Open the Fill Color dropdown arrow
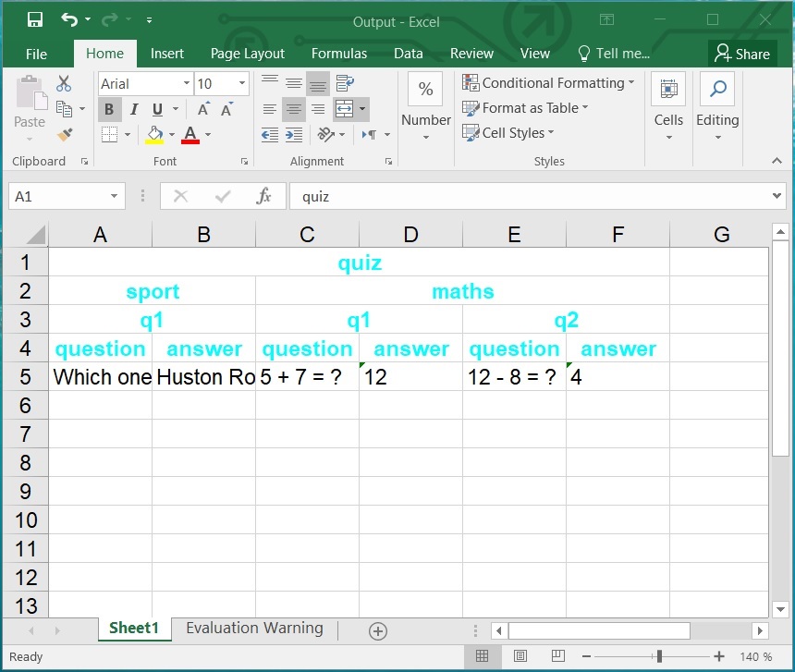Image resolution: width=795 pixels, height=672 pixels. click(171, 135)
